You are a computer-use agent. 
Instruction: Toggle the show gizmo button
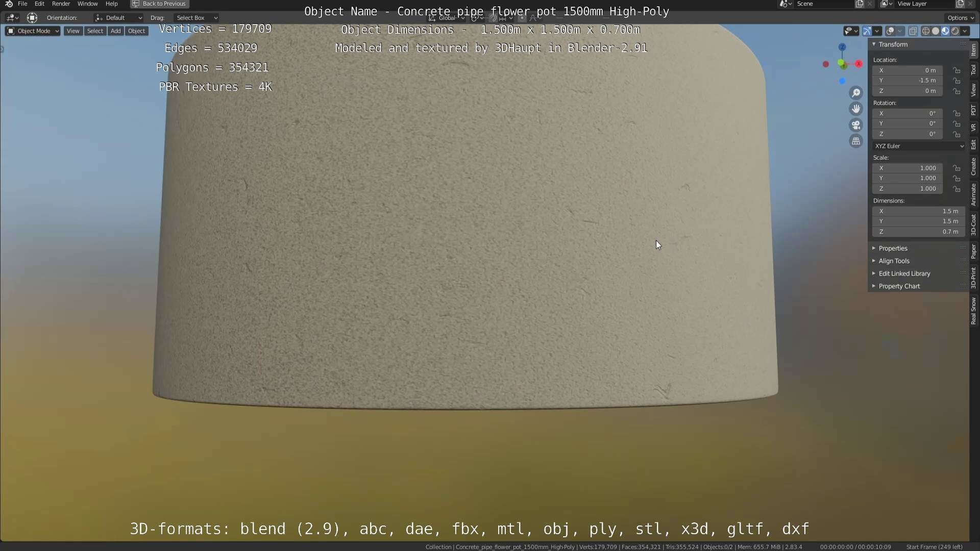tap(867, 31)
